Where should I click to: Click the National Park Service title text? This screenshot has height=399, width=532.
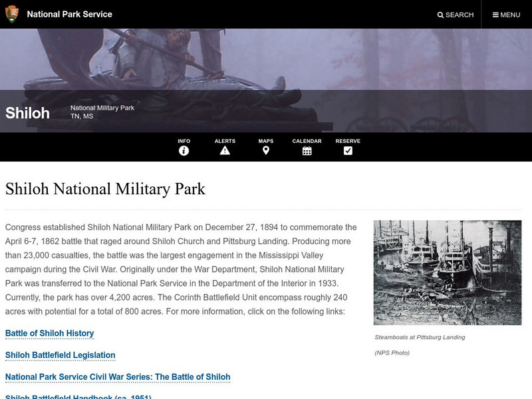tap(69, 14)
